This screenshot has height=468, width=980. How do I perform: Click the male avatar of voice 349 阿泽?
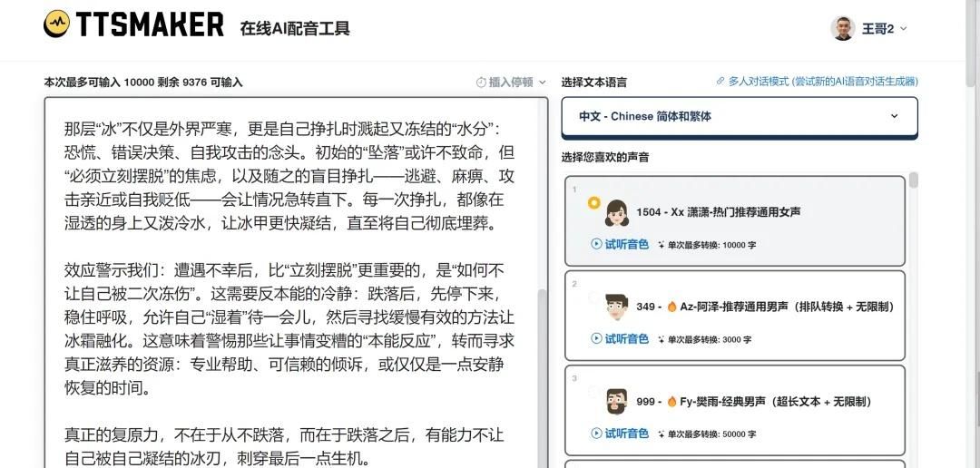tap(616, 307)
